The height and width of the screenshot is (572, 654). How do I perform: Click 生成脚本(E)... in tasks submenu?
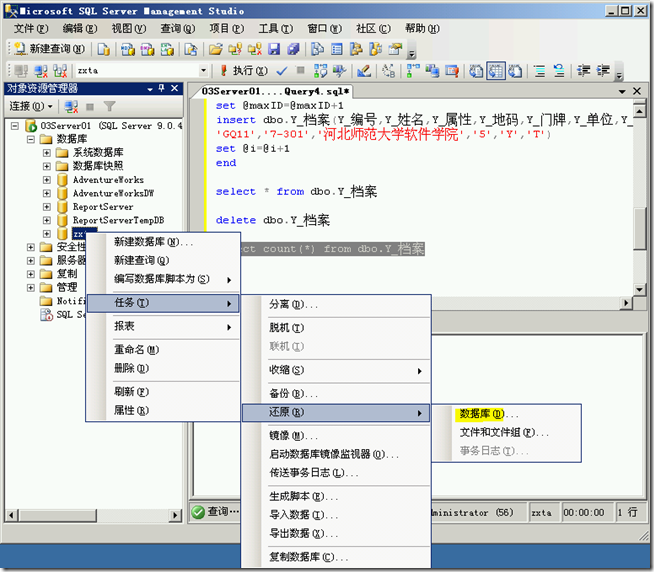[336, 496]
